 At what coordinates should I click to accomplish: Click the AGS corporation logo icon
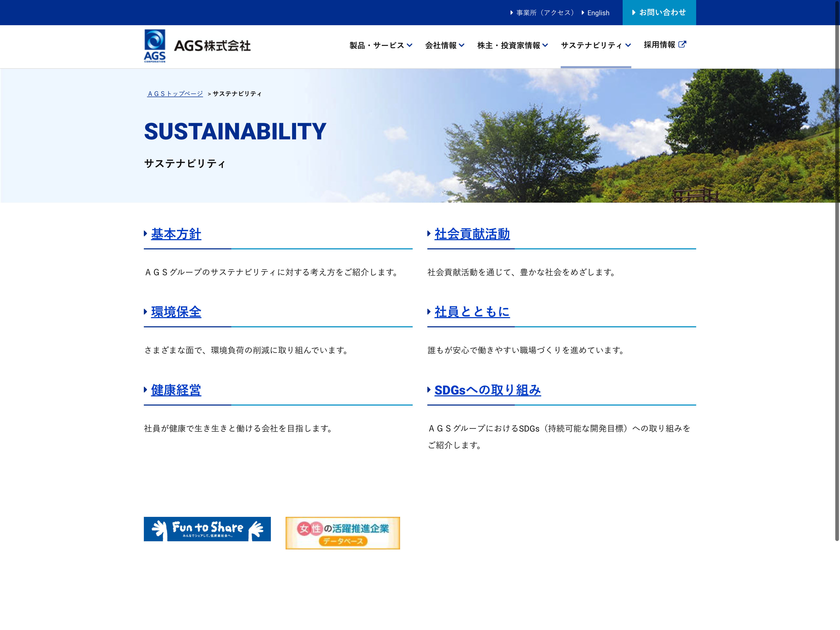(x=155, y=46)
